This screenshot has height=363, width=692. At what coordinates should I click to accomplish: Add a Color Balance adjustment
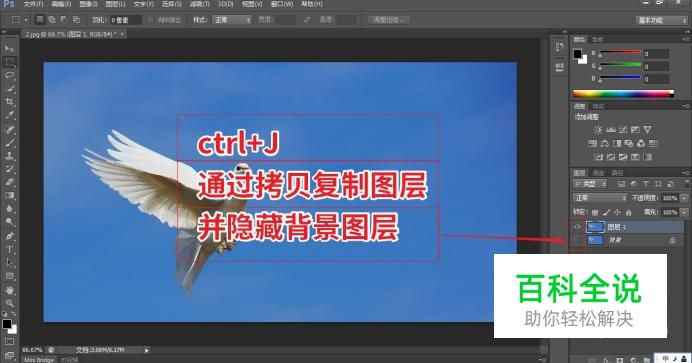coord(605,143)
